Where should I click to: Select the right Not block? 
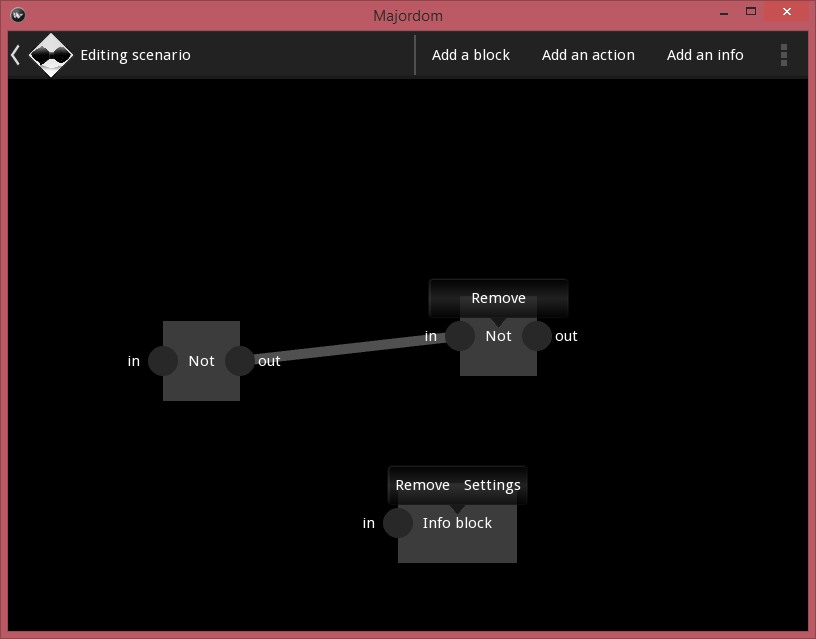(x=499, y=365)
